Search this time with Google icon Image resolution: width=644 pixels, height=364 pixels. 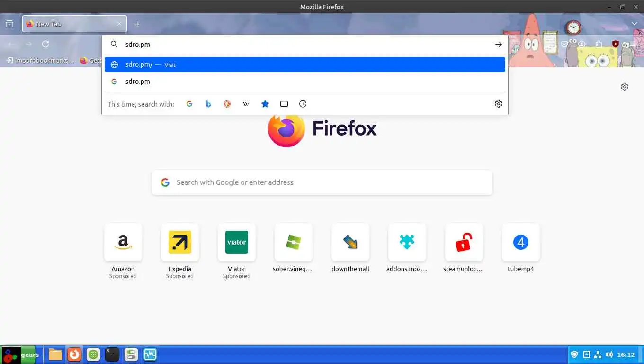189,104
